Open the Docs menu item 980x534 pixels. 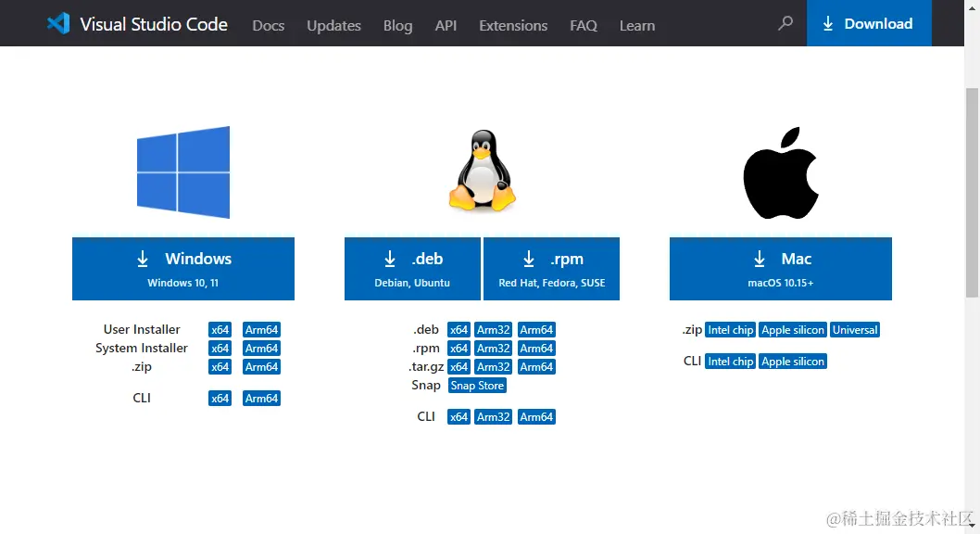pos(268,26)
